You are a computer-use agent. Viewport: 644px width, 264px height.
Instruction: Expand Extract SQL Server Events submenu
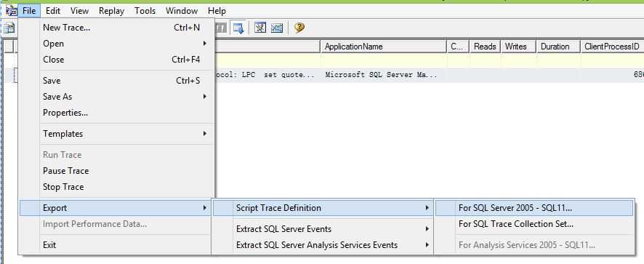click(323, 228)
